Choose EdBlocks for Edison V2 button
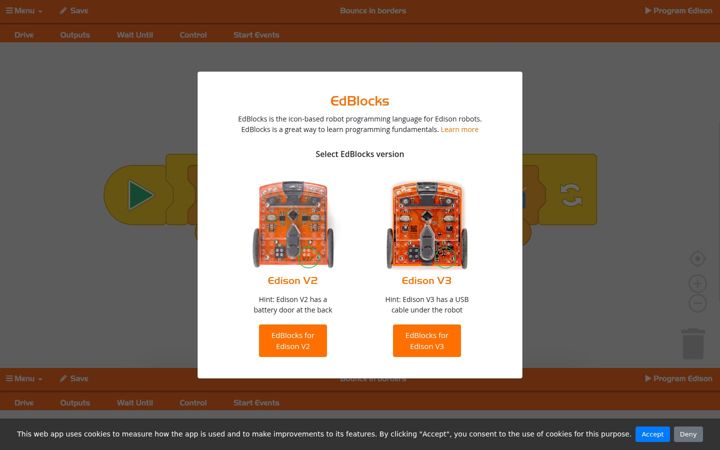 coord(292,341)
